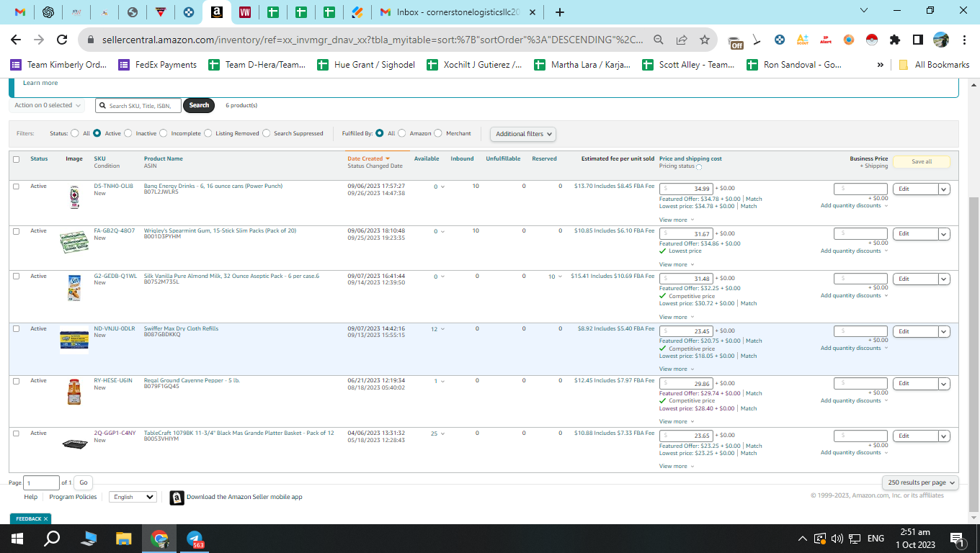Expand Add quantity discounts for Silk Almond Milk
The width and height of the screenshot is (980, 553).
854,296
